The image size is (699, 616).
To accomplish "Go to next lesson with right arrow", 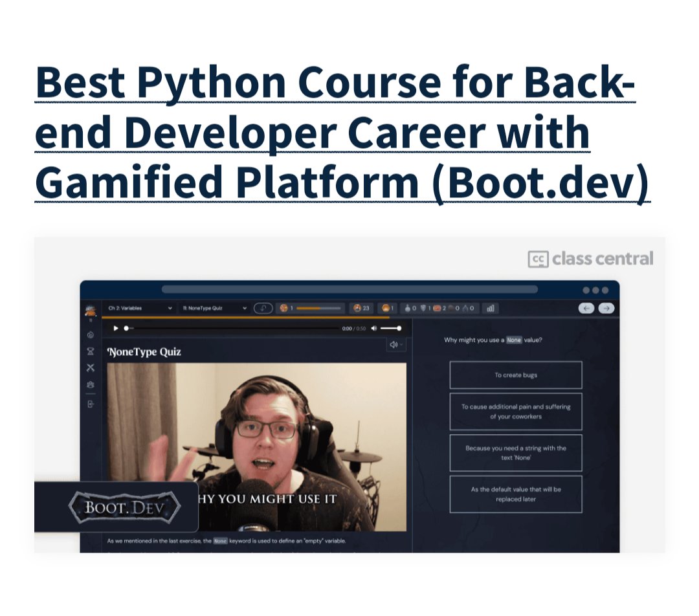I will (x=606, y=308).
